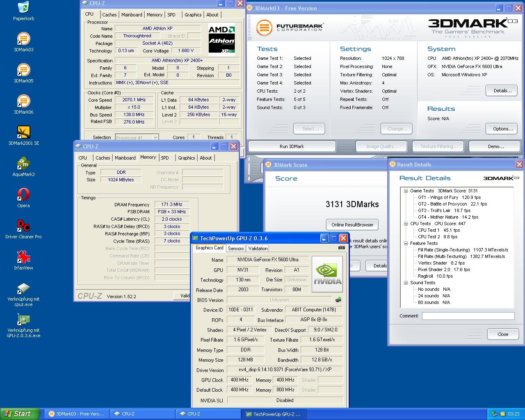Click the Select... tests button
The height and width of the screenshot is (420, 525).
[x=310, y=129]
